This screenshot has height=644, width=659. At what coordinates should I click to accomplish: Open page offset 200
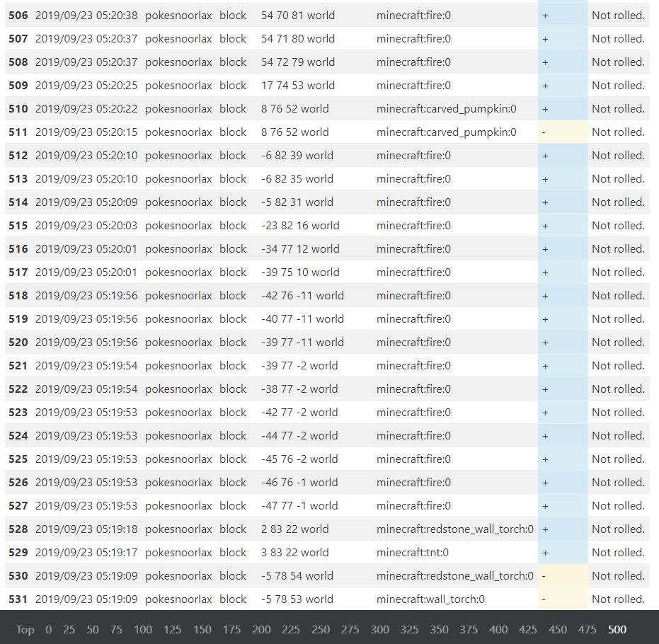click(261, 629)
